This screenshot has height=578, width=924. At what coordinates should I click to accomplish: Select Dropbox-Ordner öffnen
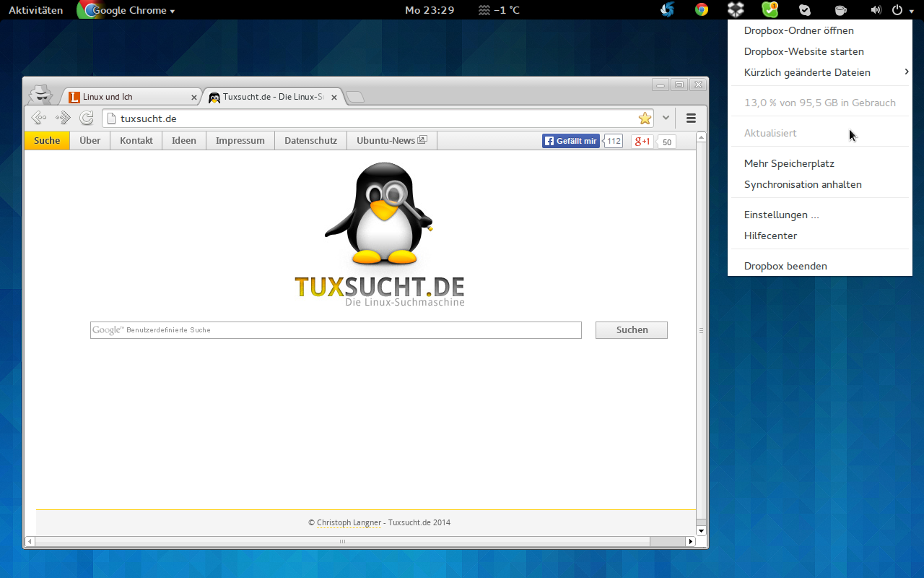point(820,30)
